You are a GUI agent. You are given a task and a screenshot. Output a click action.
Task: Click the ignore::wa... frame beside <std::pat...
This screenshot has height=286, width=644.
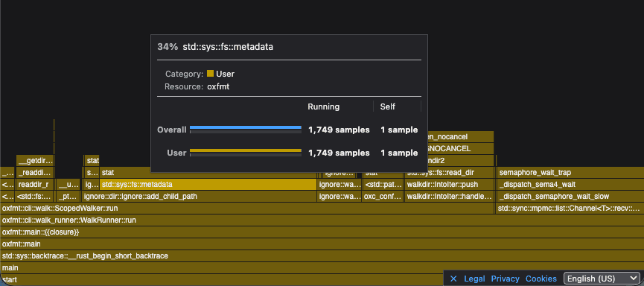(339, 185)
